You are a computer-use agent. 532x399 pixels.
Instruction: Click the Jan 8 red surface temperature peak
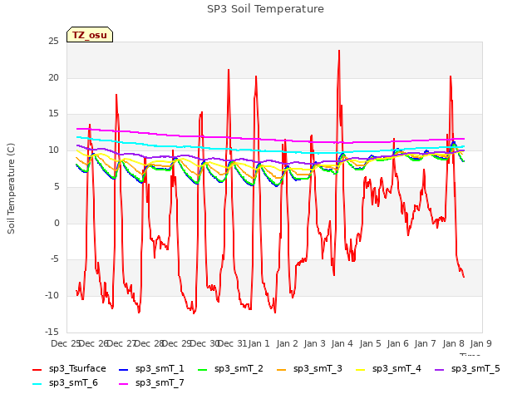[x=451, y=76]
